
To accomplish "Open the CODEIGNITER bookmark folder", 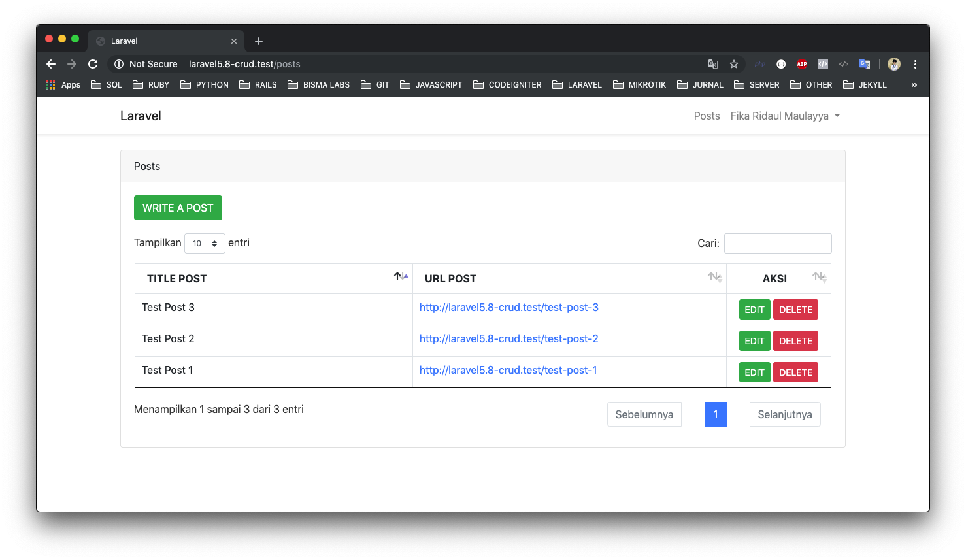I will [507, 85].
